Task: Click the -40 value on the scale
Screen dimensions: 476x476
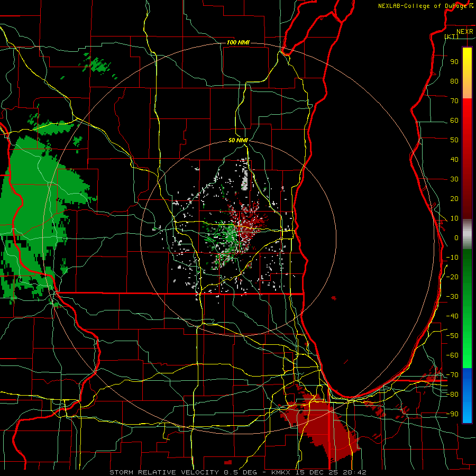Action: coord(452,316)
